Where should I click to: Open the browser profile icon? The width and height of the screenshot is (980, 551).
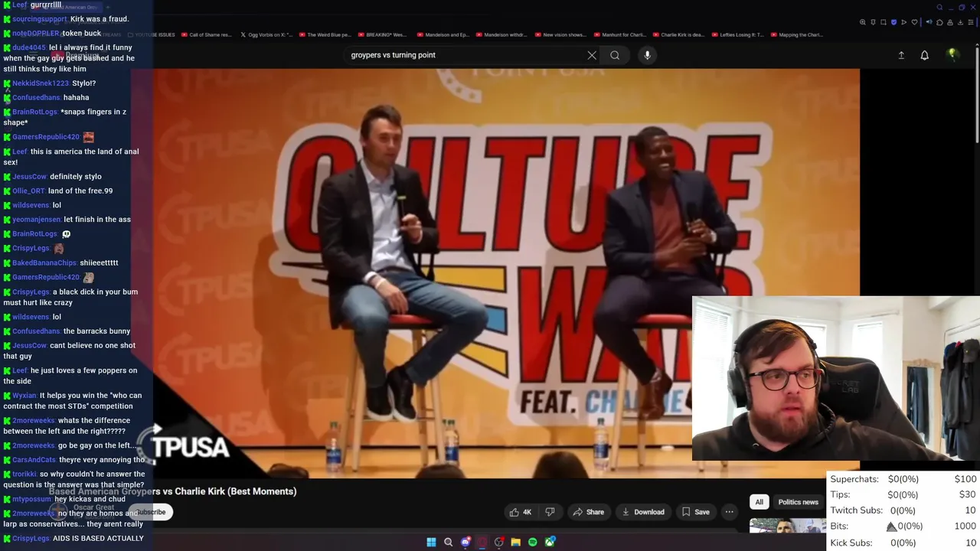(950, 22)
